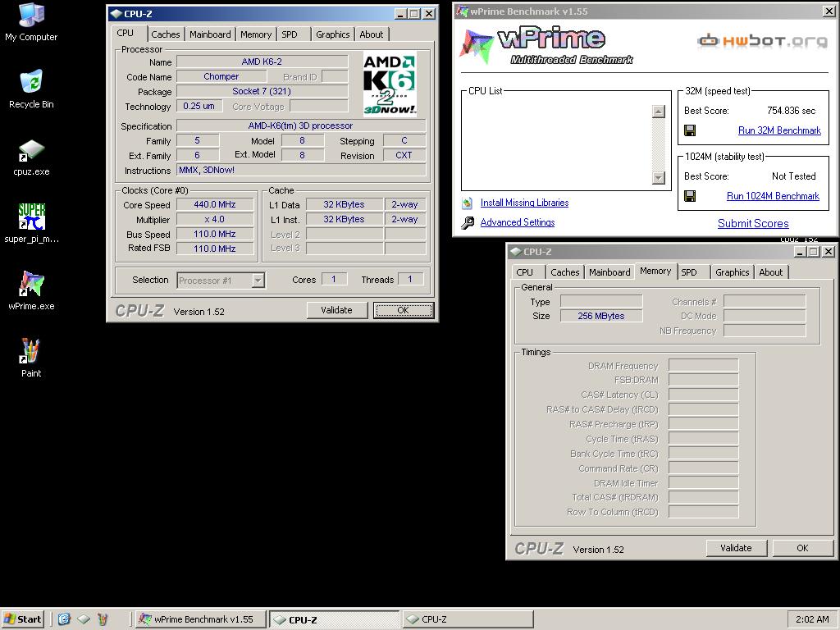Select the Paint desktop shortcut

click(x=31, y=358)
